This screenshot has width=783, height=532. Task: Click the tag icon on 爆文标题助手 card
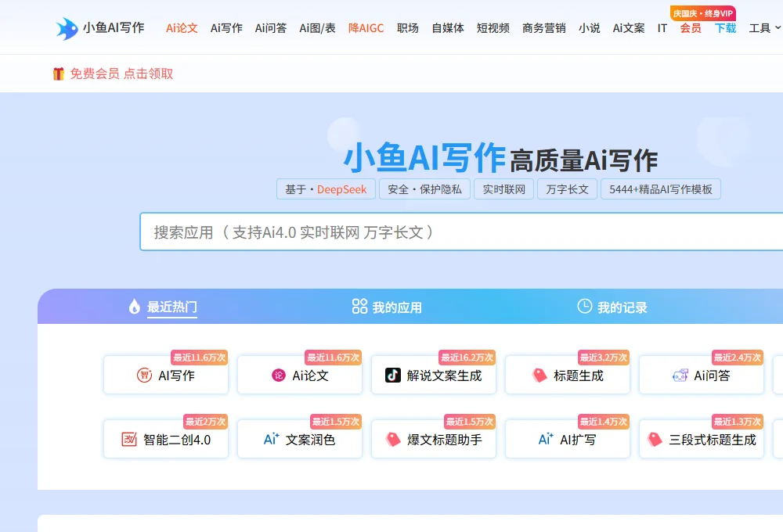point(394,439)
